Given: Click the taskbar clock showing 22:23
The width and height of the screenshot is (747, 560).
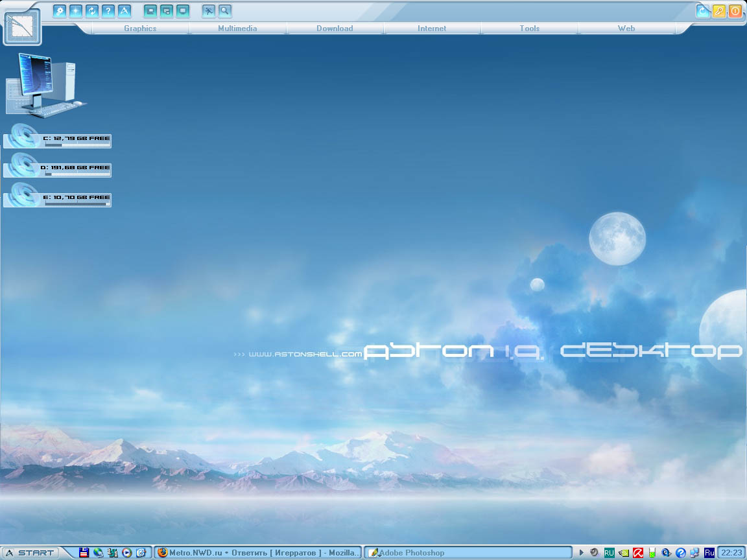Looking at the screenshot, I should 731,553.
